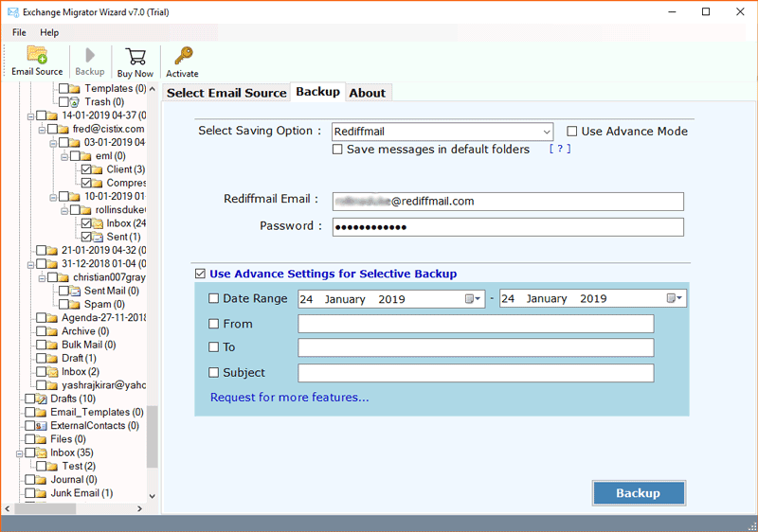Click the Password input field
The width and height of the screenshot is (758, 532).
[x=508, y=227]
